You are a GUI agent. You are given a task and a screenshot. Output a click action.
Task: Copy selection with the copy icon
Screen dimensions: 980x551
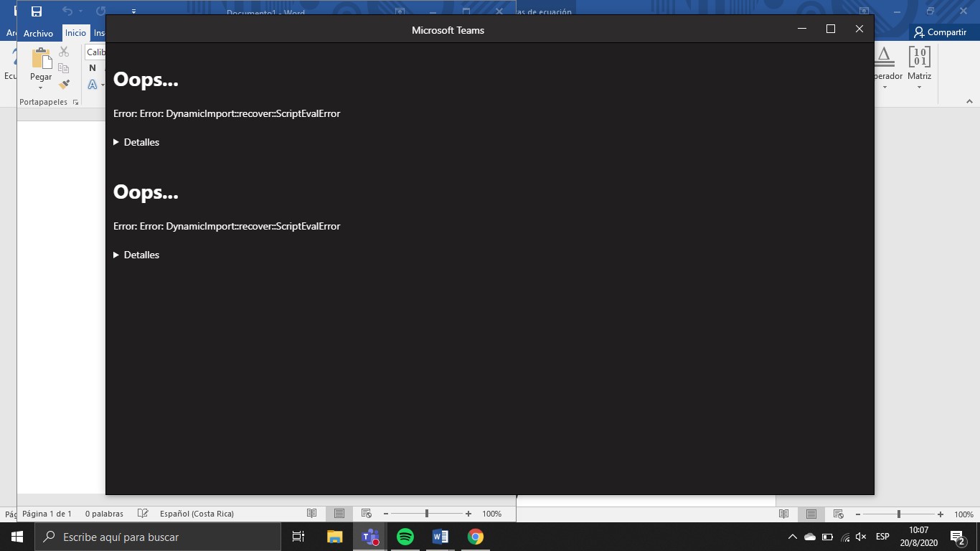(x=64, y=68)
